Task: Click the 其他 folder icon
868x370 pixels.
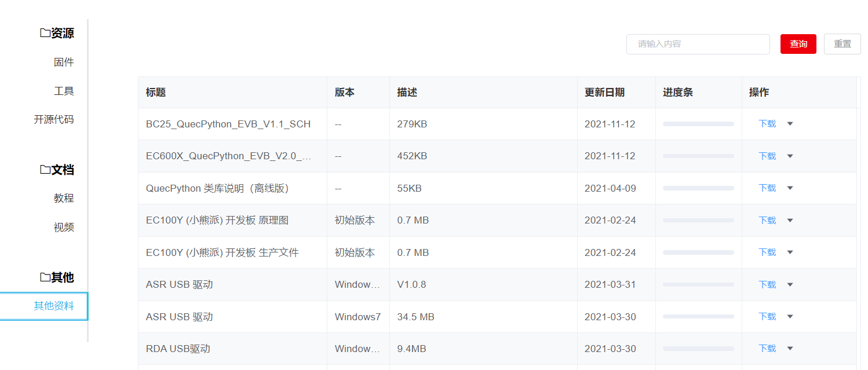Action: coord(45,277)
